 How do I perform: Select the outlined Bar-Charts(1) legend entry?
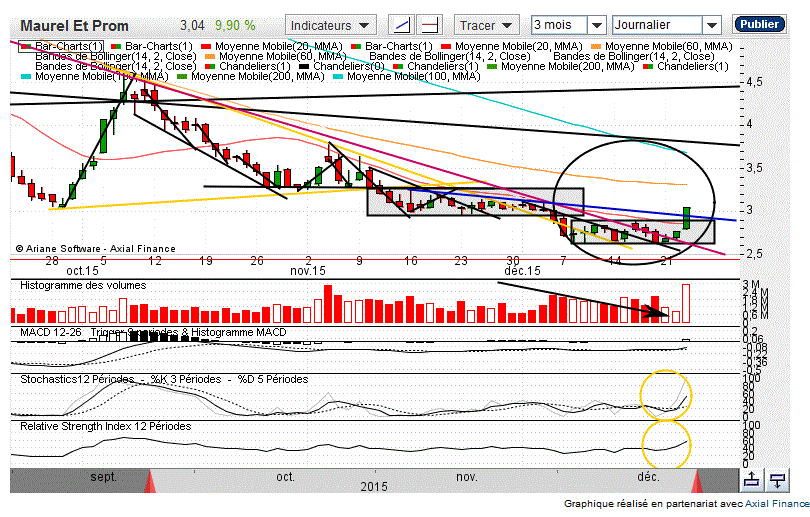coord(61,46)
